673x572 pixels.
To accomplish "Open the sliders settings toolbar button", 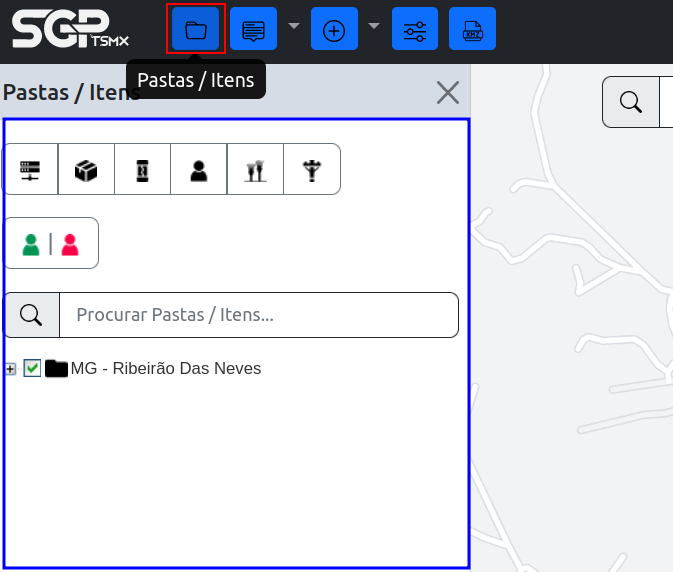I will (x=415, y=29).
